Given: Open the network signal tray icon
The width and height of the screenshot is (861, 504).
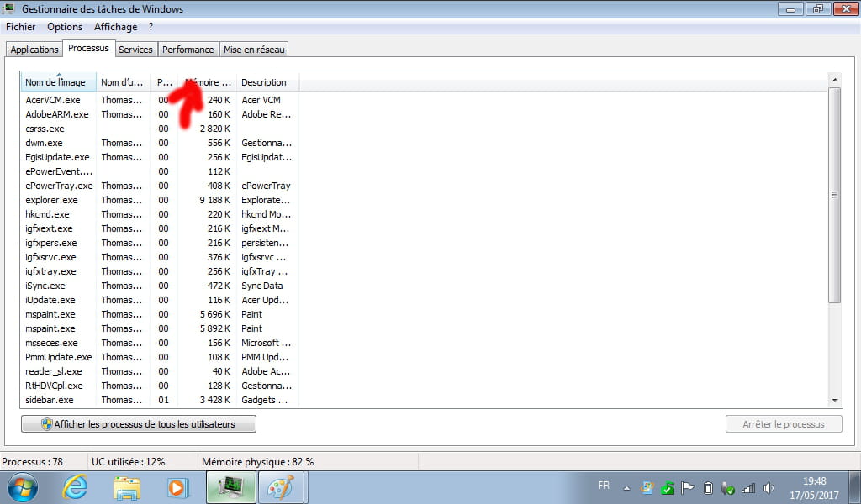Looking at the screenshot, I should [x=747, y=487].
